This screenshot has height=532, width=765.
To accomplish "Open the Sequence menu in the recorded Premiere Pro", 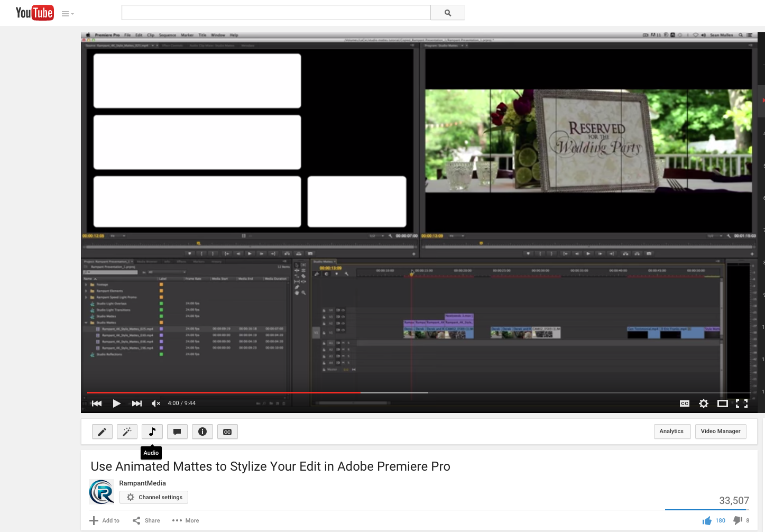I will [168, 35].
